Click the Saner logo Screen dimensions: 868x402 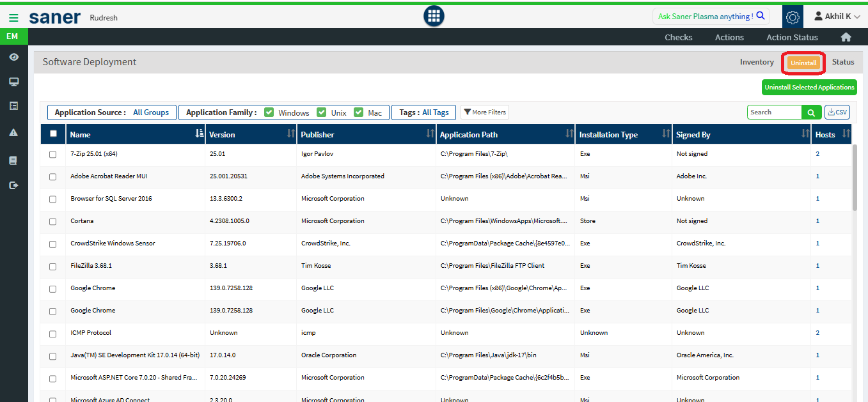[55, 17]
